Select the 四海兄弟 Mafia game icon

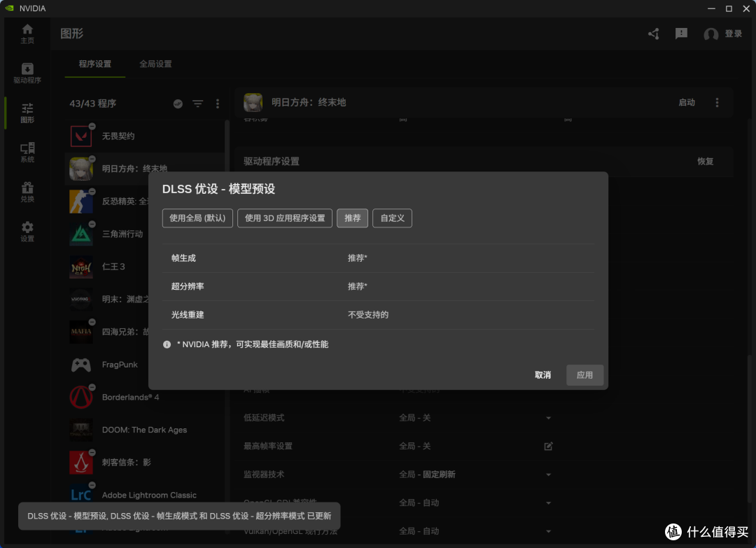click(81, 332)
